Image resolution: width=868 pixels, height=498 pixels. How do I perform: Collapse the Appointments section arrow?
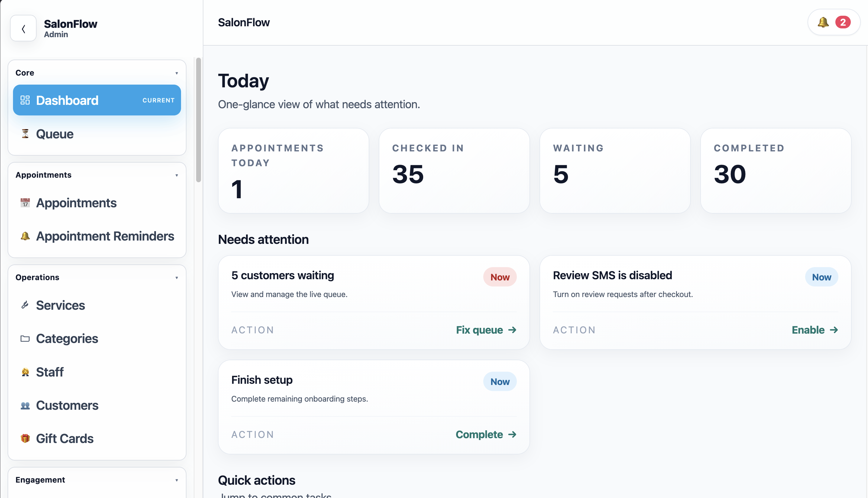[x=177, y=176]
